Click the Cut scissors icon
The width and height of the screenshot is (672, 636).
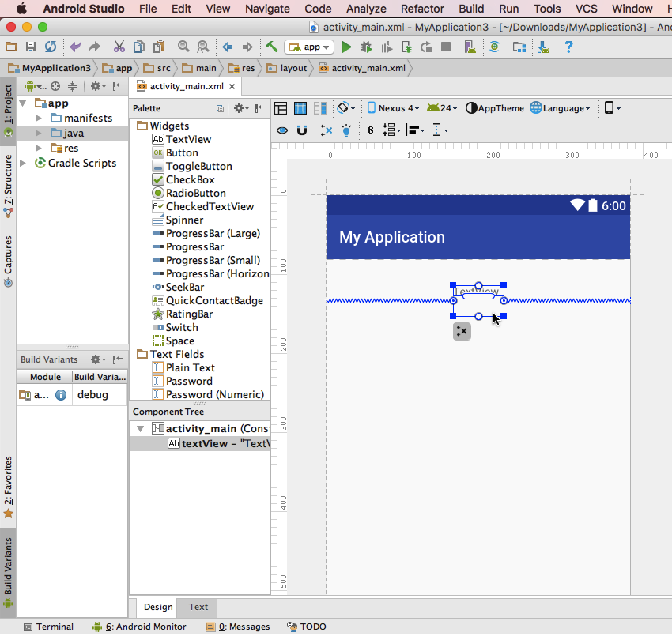(x=119, y=47)
